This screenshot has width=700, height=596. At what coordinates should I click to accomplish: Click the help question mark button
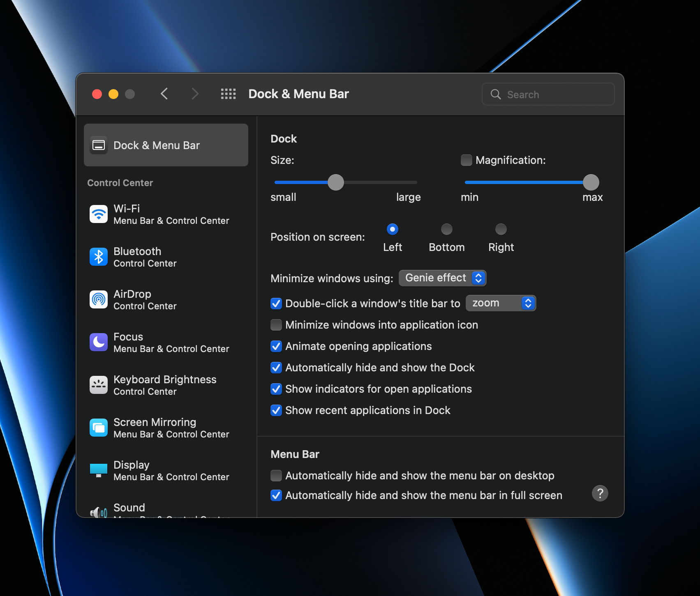600,493
